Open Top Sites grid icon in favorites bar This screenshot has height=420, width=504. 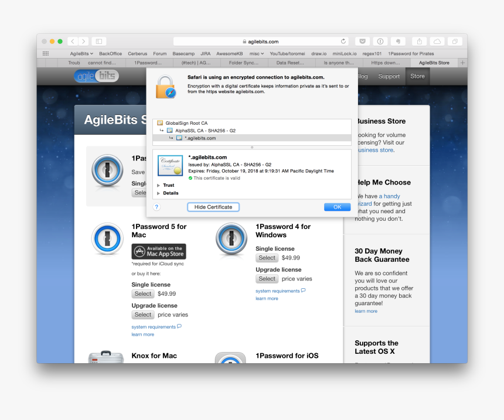[x=46, y=54]
